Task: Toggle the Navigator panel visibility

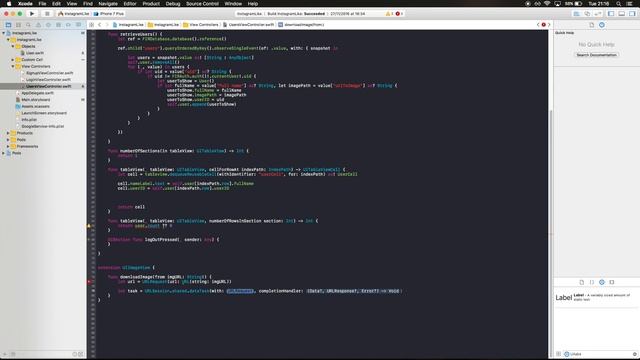Action: [x=611, y=13]
